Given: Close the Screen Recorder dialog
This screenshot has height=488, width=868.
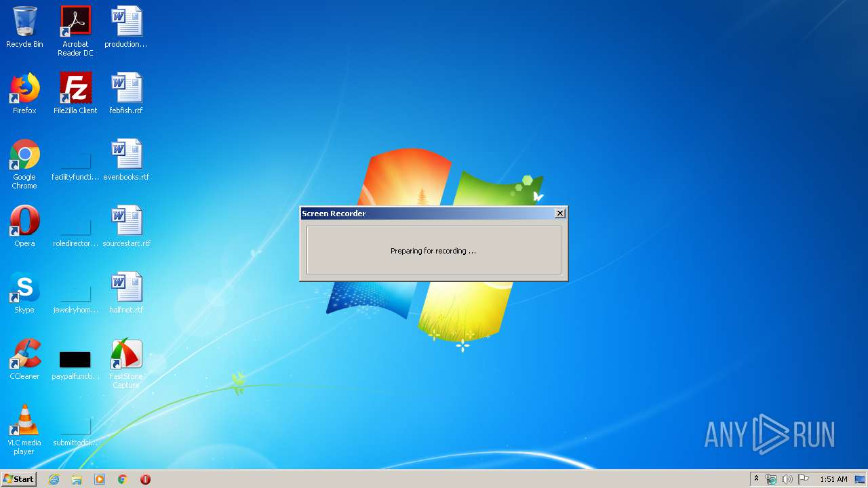Looking at the screenshot, I should click(559, 213).
